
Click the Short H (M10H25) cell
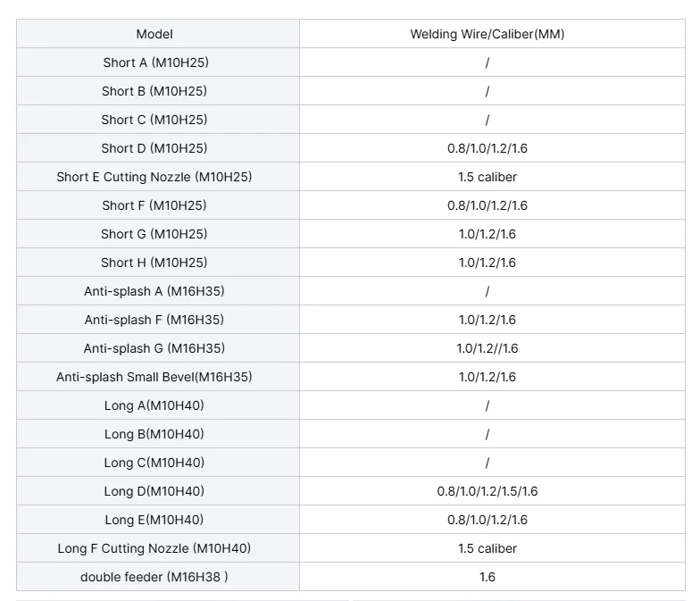(158, 263)
